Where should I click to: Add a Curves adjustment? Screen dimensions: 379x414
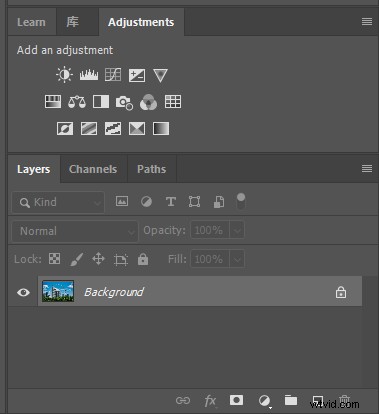113,75
